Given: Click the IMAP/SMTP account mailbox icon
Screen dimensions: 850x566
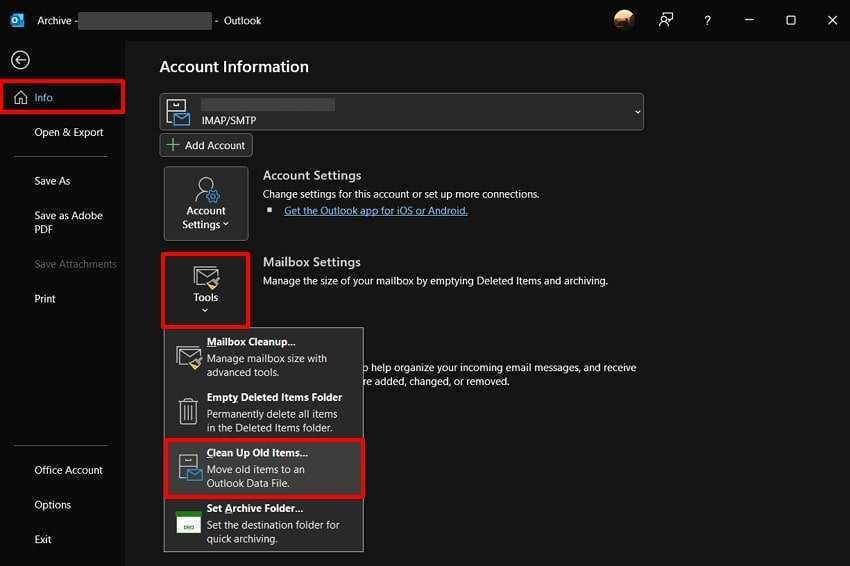Looking at the screenshot, I should [x=178, y=112].
